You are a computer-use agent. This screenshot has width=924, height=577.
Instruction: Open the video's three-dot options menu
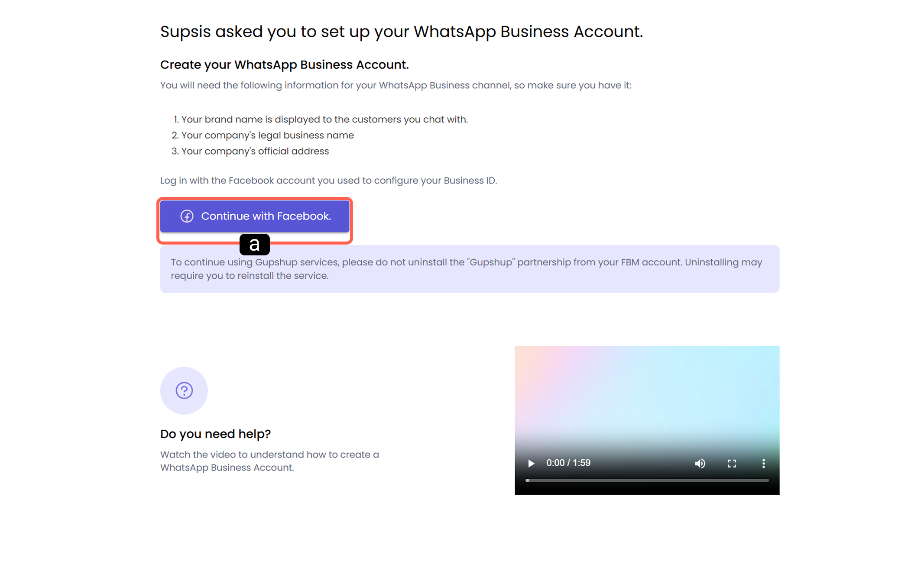pyautogui.click(x=763, y=463)
